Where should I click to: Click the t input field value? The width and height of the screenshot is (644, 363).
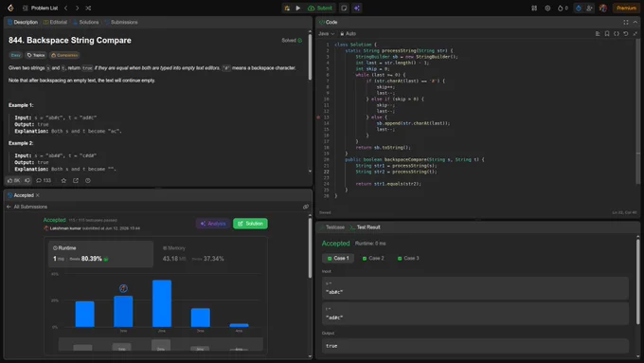coord(475,314)
